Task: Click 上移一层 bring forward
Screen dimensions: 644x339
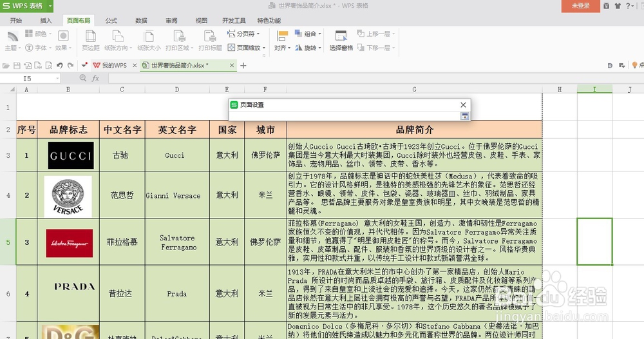Action: tap(376, 34)
